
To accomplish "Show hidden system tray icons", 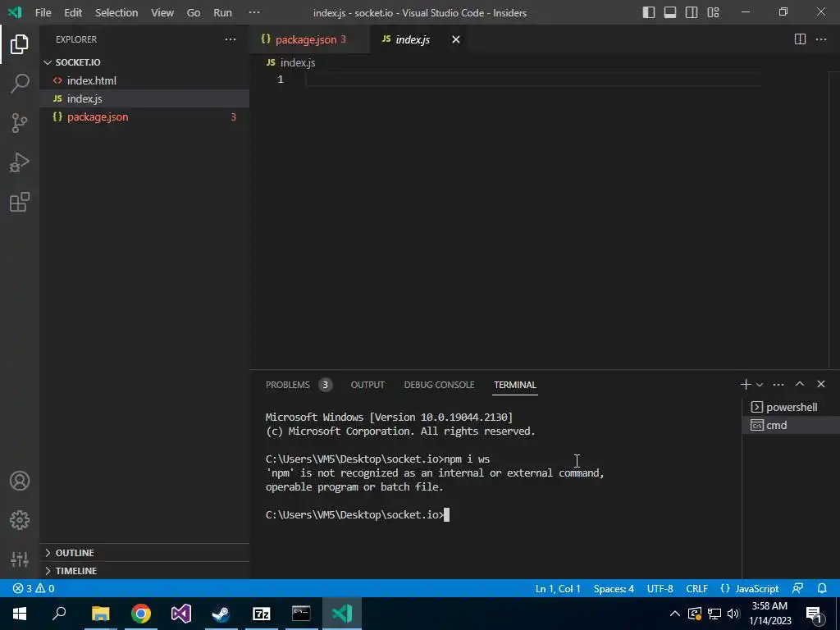I will point(675,614).
